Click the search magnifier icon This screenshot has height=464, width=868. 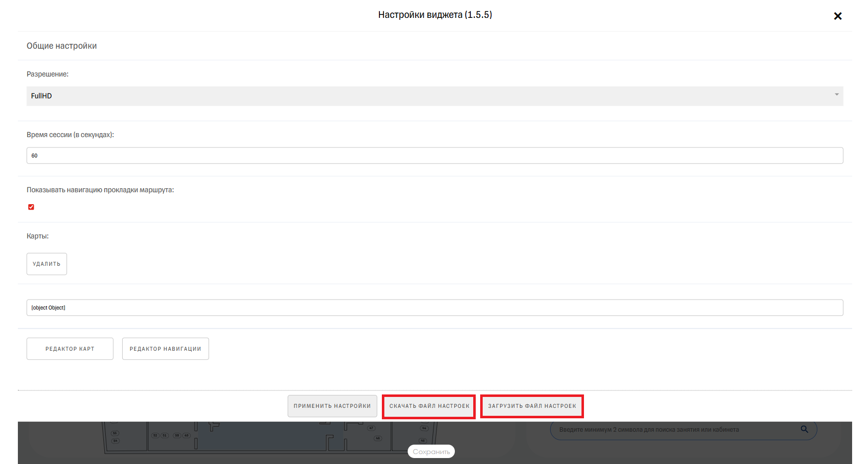point(804,429)
